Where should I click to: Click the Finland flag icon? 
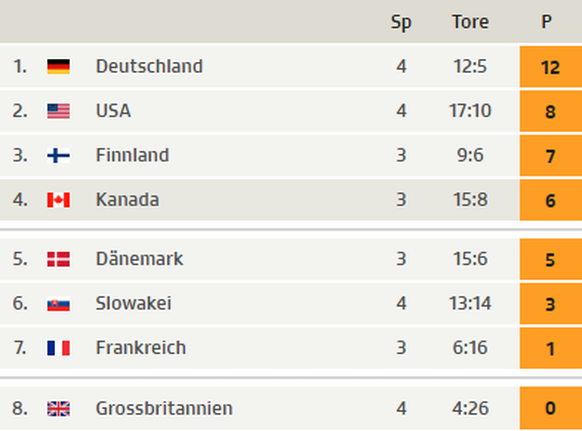pyautogui.click(x=58, y=156)
